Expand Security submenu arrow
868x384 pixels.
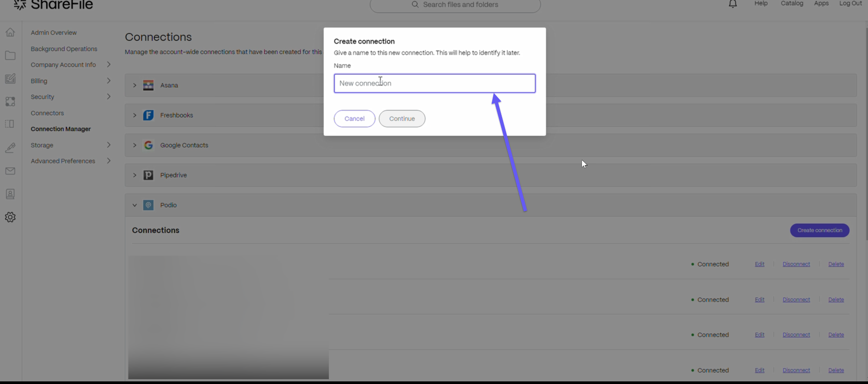(x=108, y=96)
